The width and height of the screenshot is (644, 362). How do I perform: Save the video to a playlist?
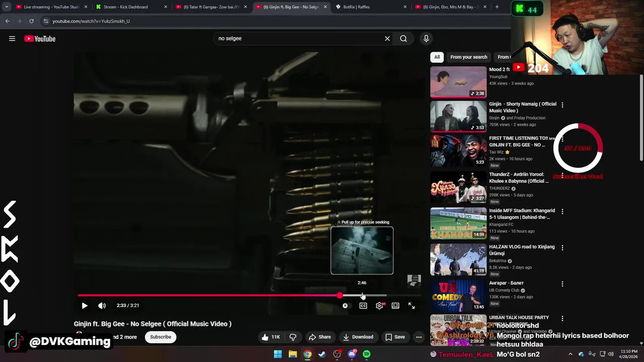point(395,337)
